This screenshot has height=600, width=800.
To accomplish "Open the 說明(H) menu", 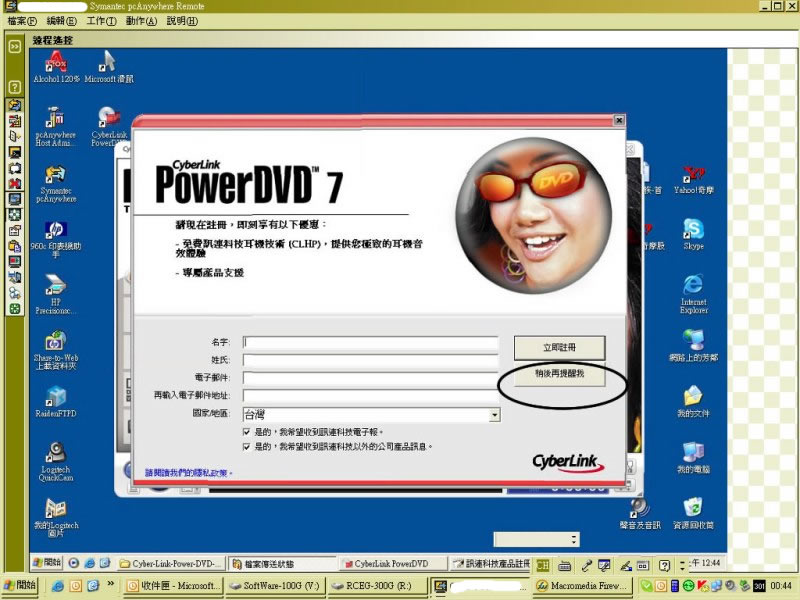I will pyautogui.click(x=182, y=21).
